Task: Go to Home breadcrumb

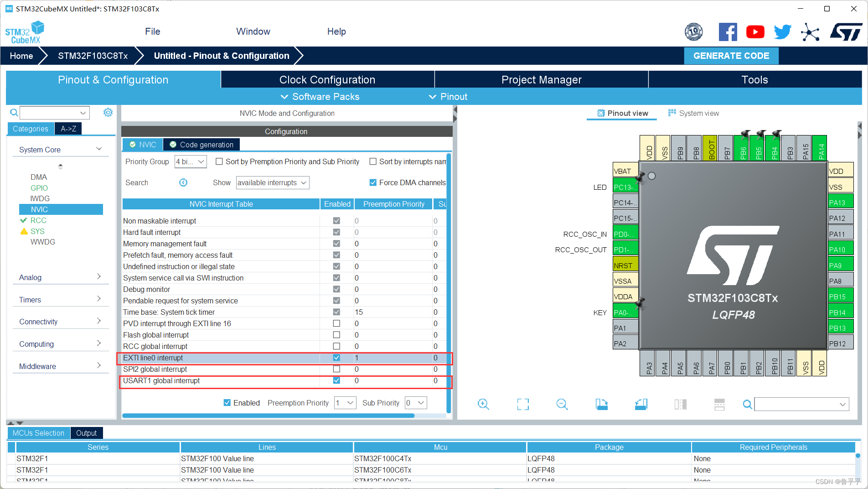Action: (x=21, y=56)
